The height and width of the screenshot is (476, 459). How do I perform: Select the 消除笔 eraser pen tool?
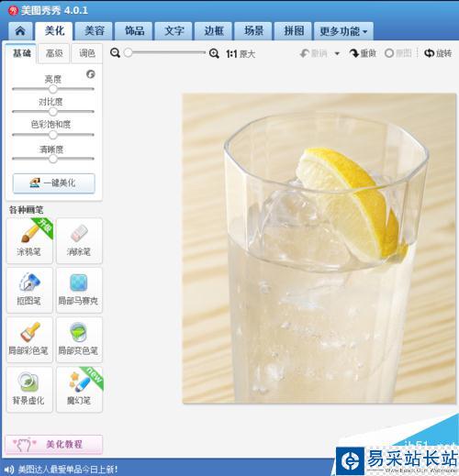pyautogui.click(x=79, y=241)
